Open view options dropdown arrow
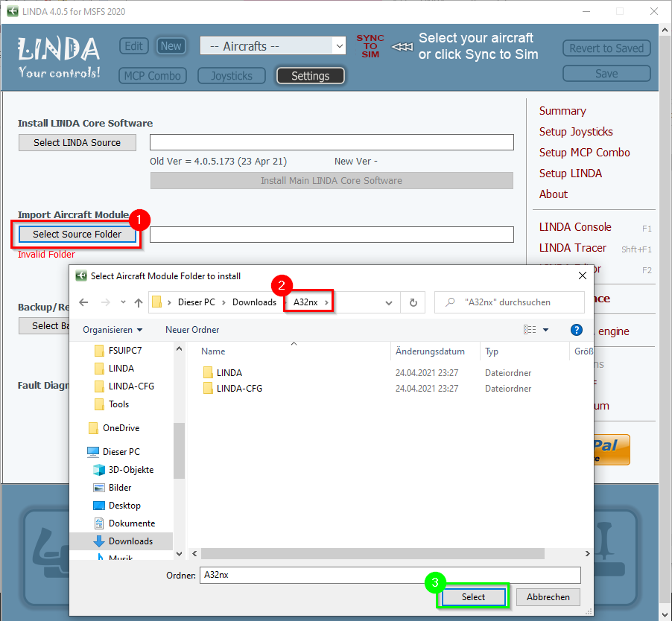 click(545, 330)
